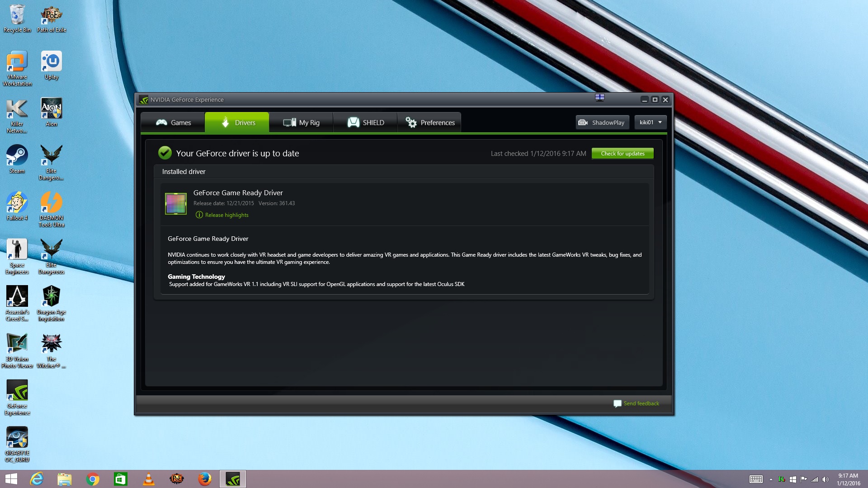Click the 'Gaming Technology' heading
The height and width of the screenshot is (488, 868).
point(196,277)
